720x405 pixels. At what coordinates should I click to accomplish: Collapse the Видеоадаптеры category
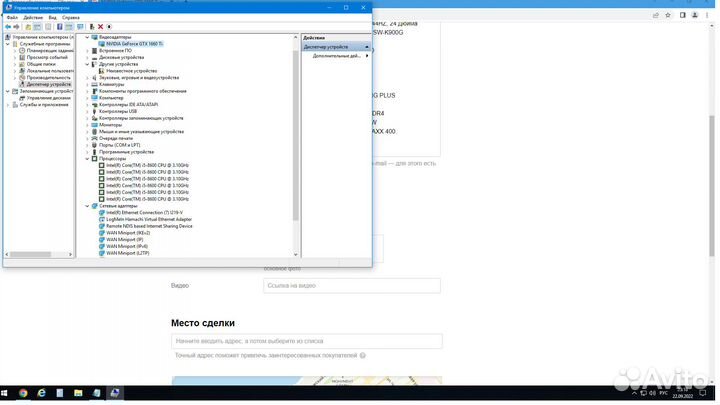pos(87,37)
